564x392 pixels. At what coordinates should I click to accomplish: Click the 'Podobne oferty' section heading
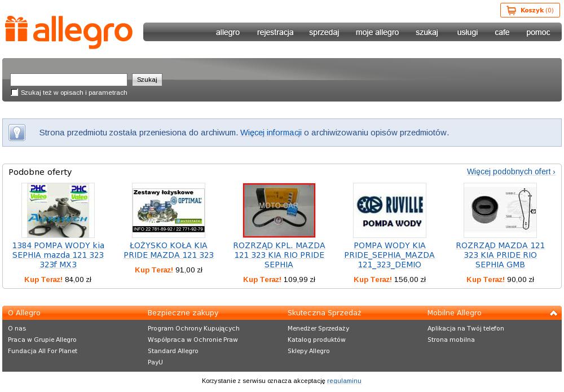40,172
